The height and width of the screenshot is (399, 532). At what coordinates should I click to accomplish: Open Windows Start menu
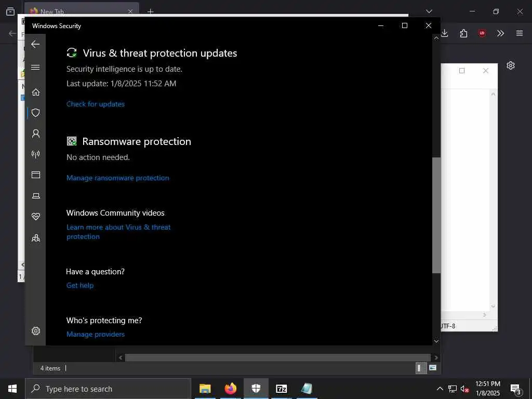tap(12, 389)
